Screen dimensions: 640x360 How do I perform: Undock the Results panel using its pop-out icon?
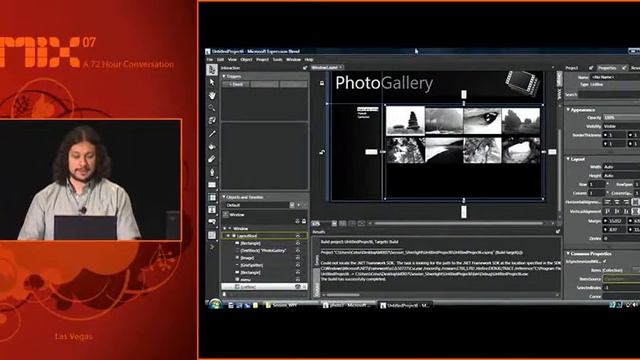(558, 232)
